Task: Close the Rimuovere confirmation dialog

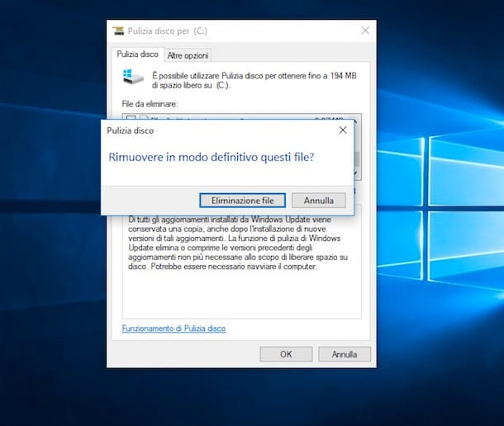Action: [x=343, y=130]
